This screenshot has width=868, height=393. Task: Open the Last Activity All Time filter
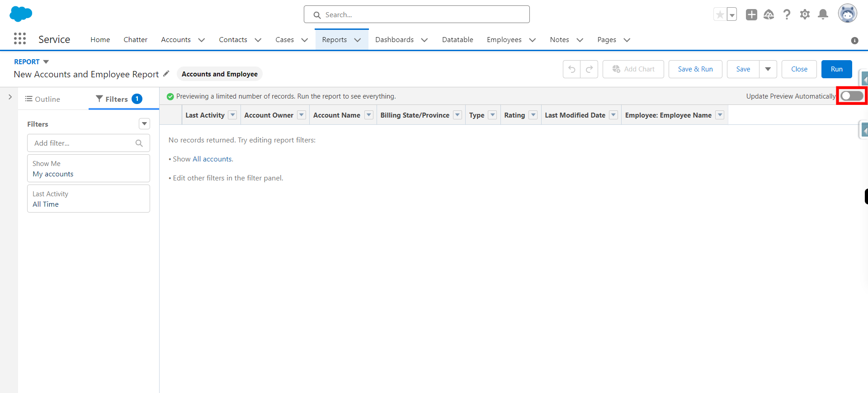89,199
